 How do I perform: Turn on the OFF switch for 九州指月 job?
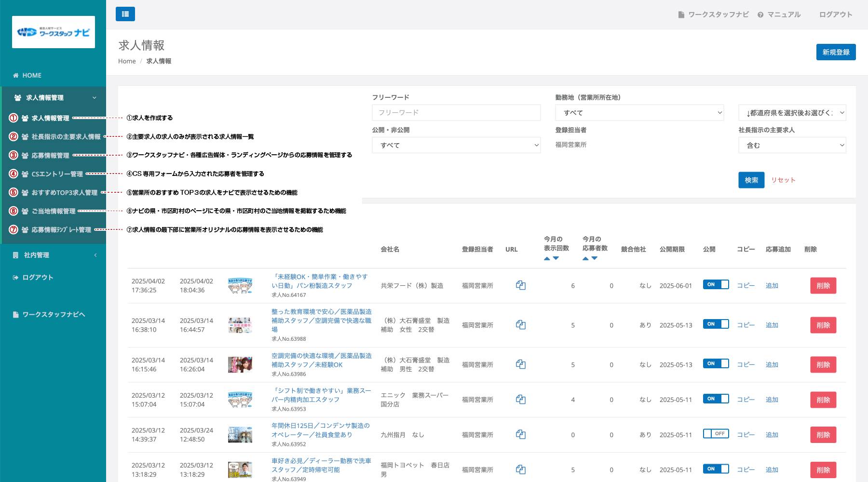(x=716, y=434)
